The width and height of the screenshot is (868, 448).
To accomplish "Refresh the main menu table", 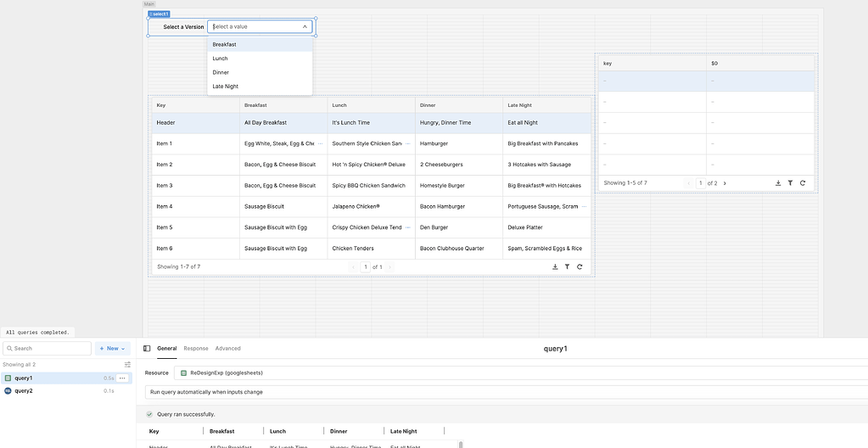I will pos(580,267).
